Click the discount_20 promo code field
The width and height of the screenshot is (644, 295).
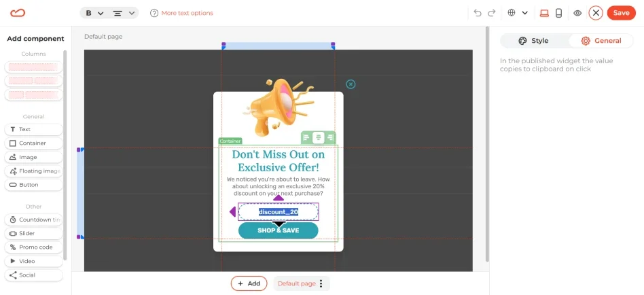click(279, 212)
